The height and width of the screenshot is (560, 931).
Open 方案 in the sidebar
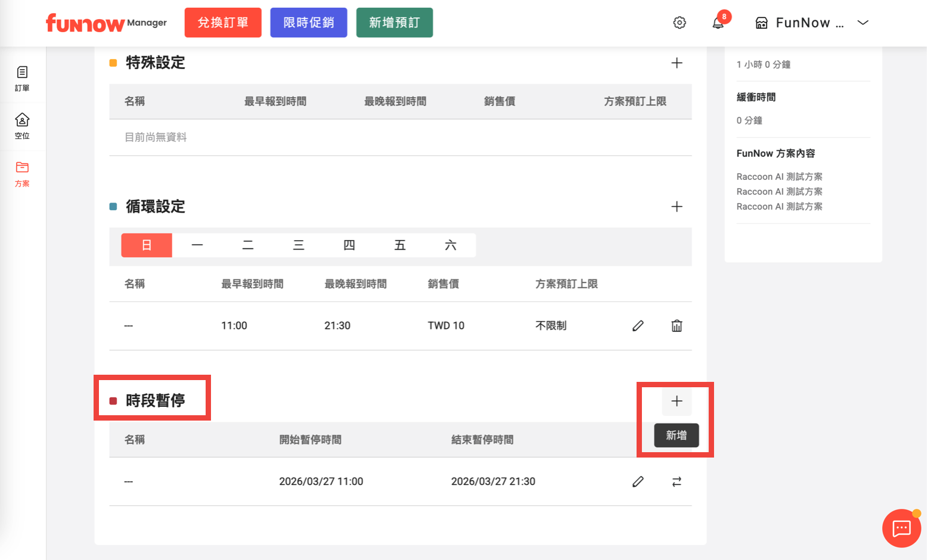point(22,174)
